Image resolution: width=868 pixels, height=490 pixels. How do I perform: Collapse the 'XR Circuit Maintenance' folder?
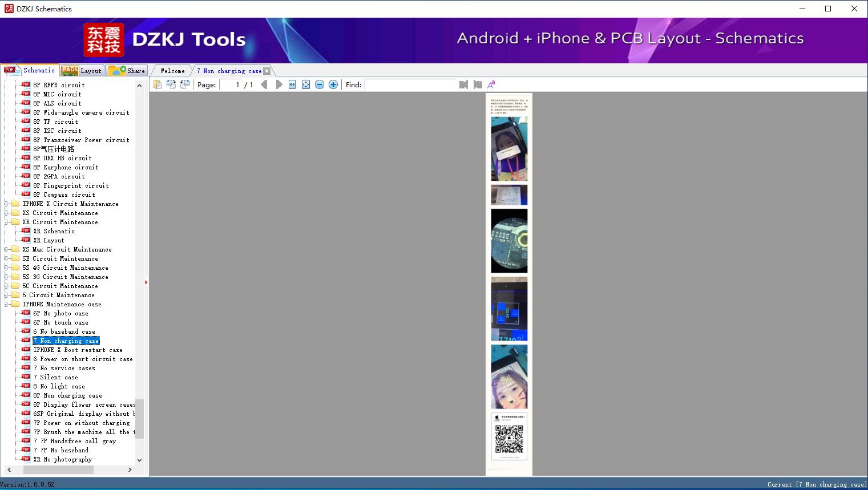(x=6, y=222)
